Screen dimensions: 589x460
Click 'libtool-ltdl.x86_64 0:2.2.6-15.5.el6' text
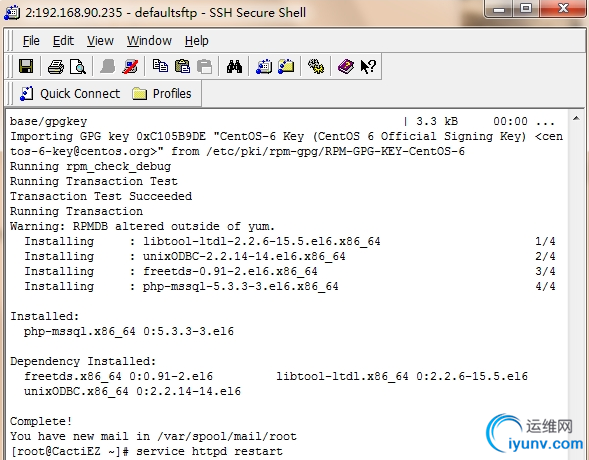(402, 376)
